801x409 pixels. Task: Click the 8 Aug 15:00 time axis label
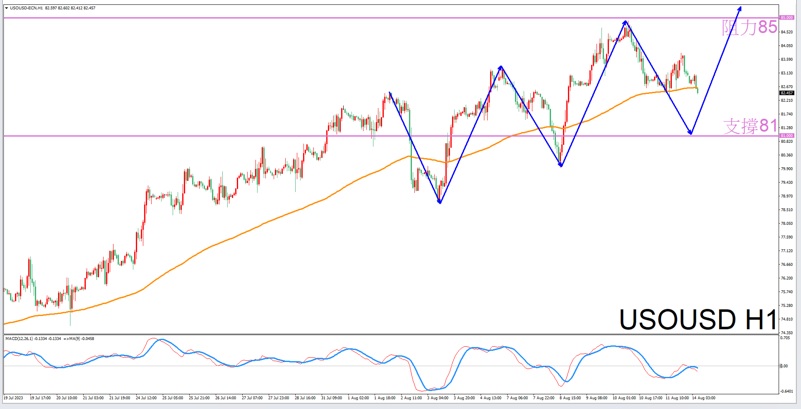[x=572, y=396]
